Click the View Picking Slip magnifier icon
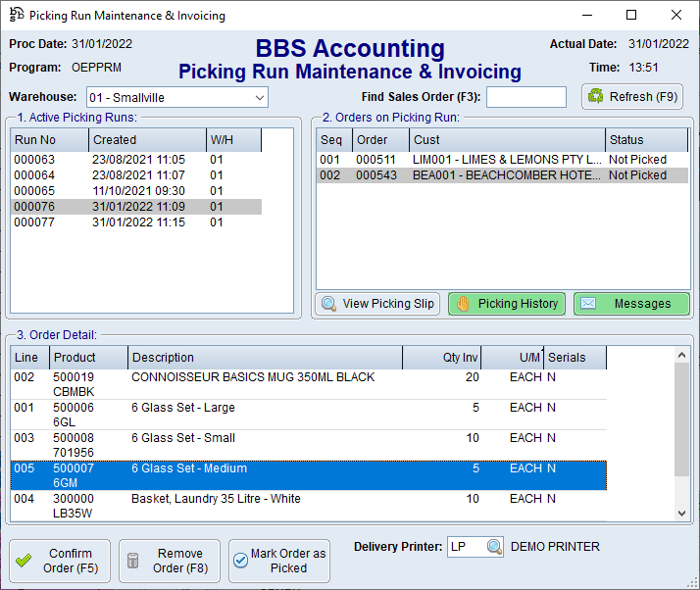The height and width of the screenshot is (590, 700). 329,304
